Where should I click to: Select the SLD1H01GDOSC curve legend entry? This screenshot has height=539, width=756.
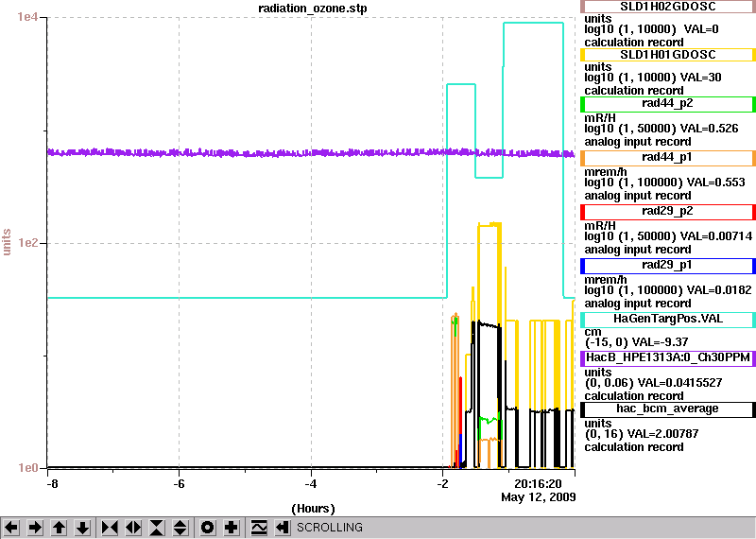click(668, 55)
